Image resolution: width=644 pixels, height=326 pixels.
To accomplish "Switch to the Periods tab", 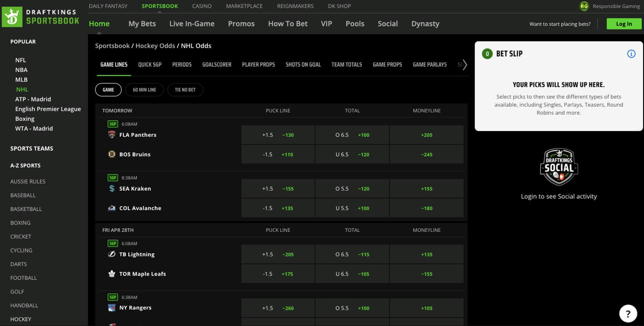I will (182, 64).
